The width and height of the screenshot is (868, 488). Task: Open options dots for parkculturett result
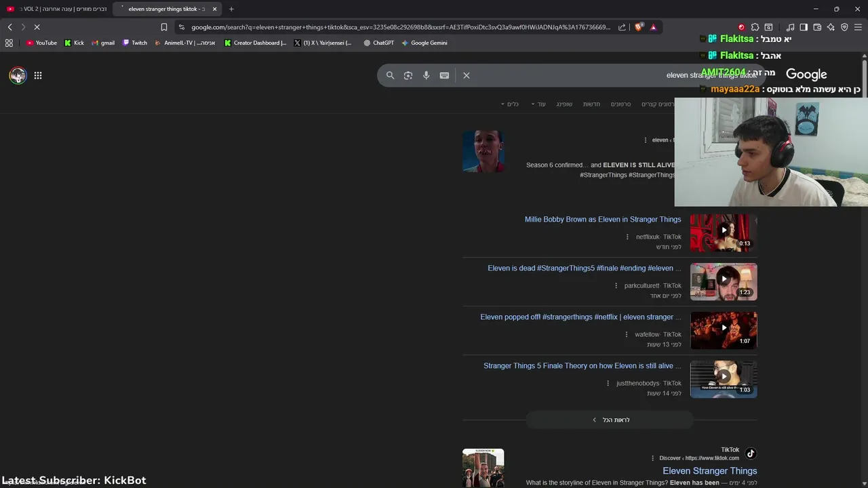tap(616, 286)
